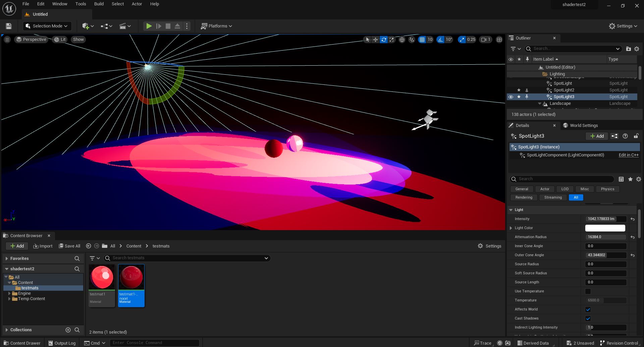Screen dimensions: 644x347
Task: Enable the Use Temperature checkbox
Action: pyautogui.click(x=588, y=291)
